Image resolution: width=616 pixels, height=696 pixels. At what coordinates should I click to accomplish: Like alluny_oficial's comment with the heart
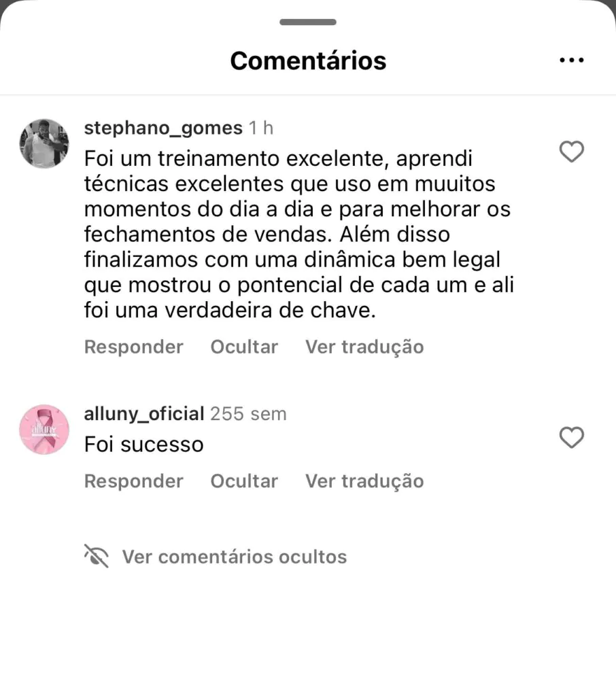(572, 437)
